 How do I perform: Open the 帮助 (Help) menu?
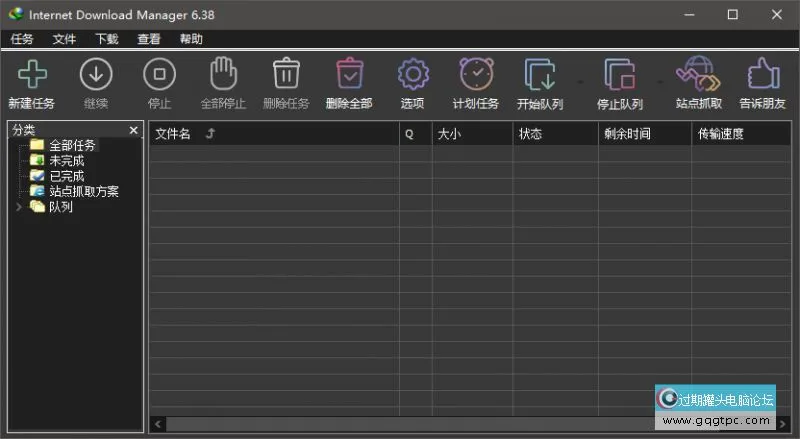click(x=191, y=39)
